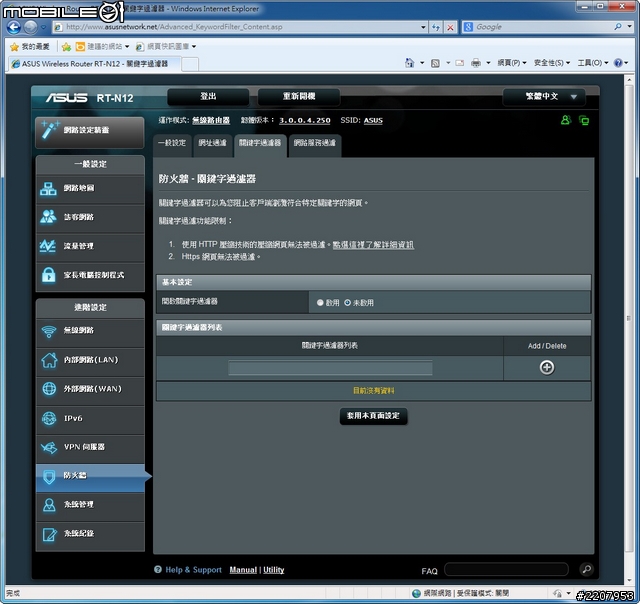Open the System Log sidebar item
The image size is (640, 604).
[x=90, y=534]
